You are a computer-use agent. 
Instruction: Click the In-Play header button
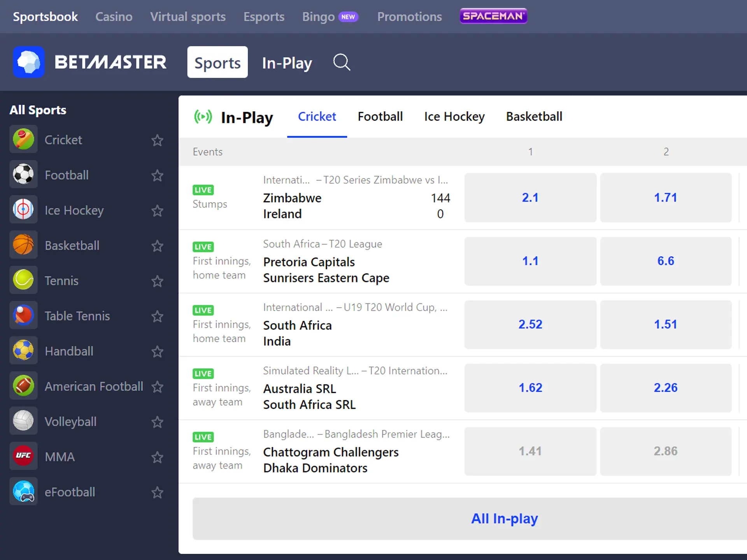tap(287, 63)
